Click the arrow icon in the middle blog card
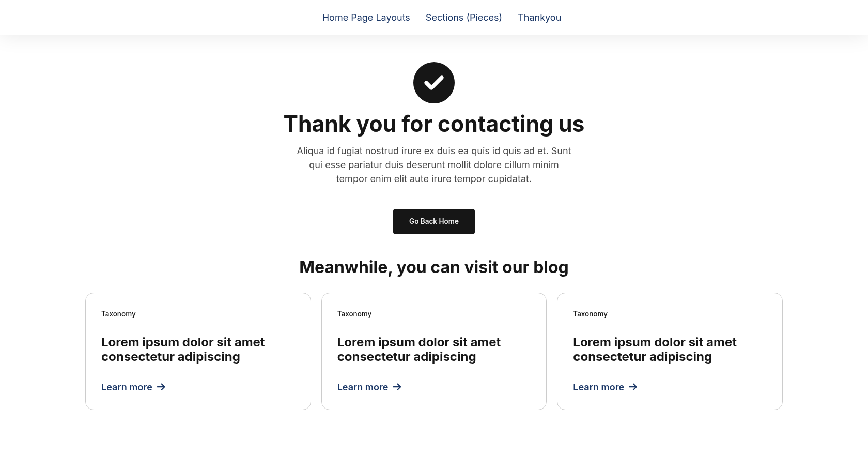 pyautogui.click(x=397, y=387)
